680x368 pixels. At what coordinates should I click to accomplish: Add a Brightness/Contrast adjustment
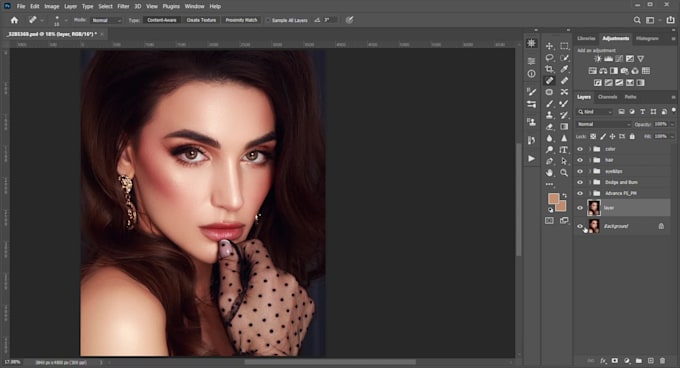(x=598, y=59)
